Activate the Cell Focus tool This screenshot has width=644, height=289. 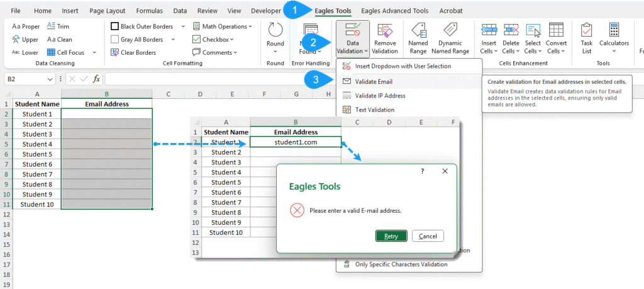[x=65, y=52]
